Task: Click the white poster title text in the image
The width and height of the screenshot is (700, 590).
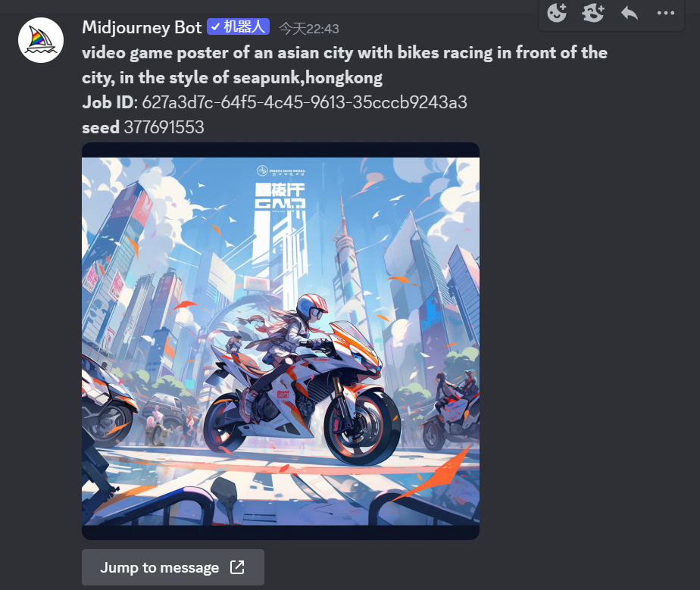Action: (x=280, y=196)
